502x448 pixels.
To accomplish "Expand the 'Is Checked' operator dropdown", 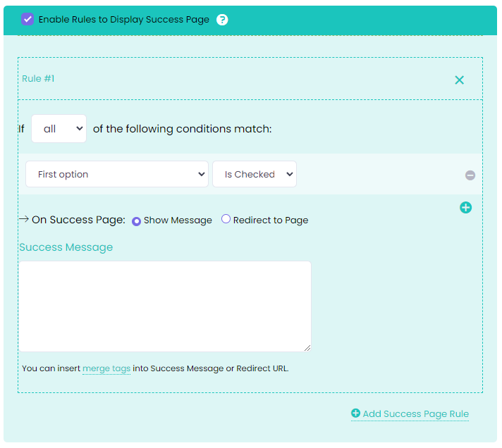I will pos(255,174).
